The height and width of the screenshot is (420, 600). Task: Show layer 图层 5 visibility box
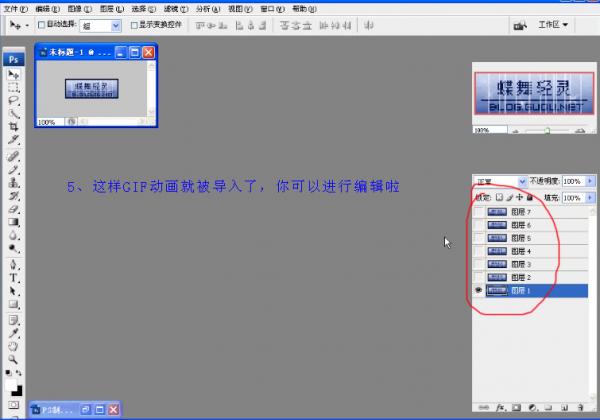click(x=478, y=238)
